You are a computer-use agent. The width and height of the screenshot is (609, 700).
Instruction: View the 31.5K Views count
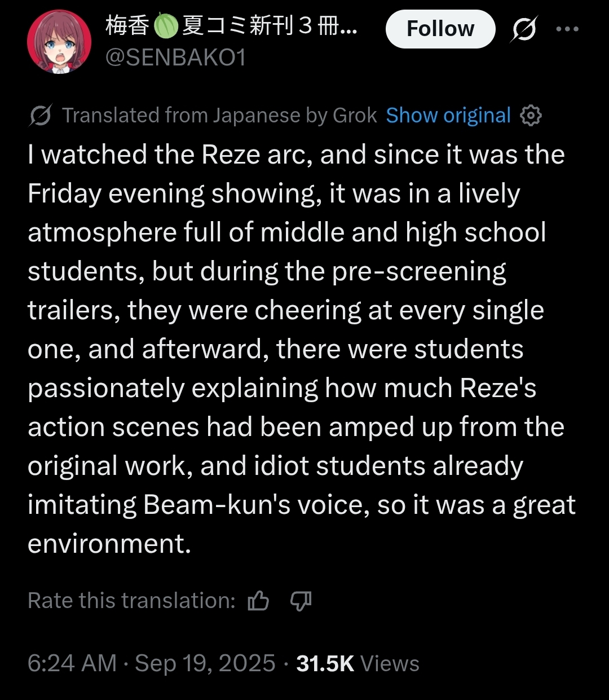[x=358, y=663]
